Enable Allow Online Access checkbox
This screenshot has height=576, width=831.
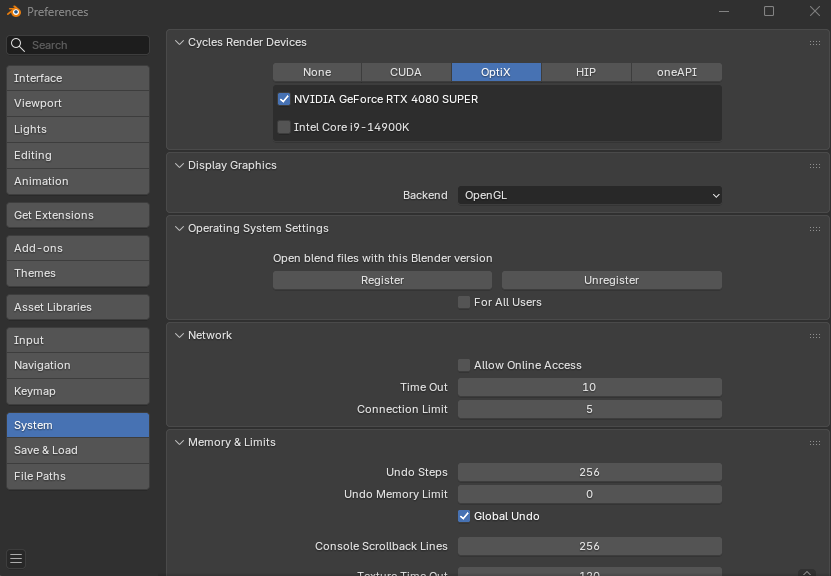[464, 365]
